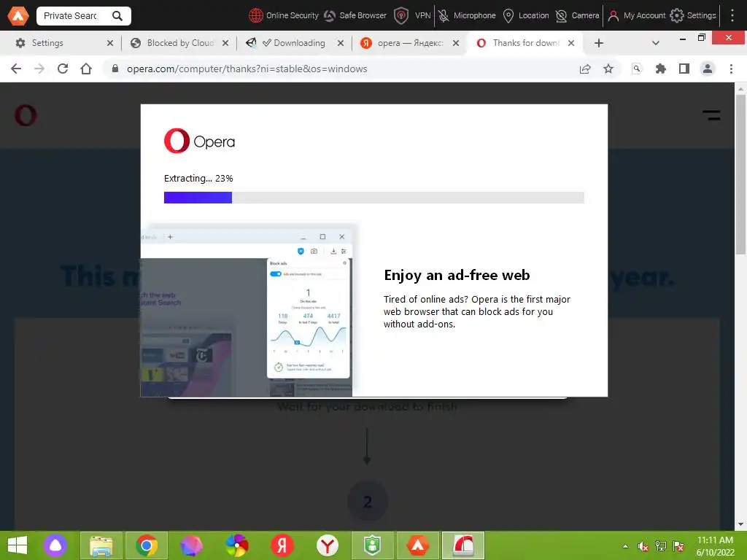The width and height of the screenshot is (747, 560).
Task: Open the page hamburger menu
Action: click(x=711, y=115)
